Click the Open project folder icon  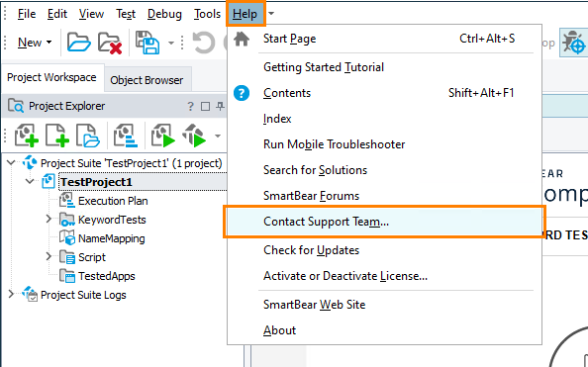(x=79, y=43)
